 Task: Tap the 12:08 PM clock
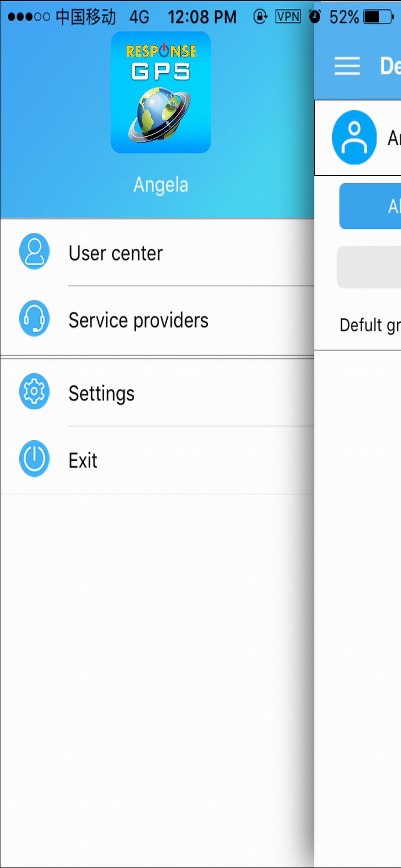[x=202, y=17]
